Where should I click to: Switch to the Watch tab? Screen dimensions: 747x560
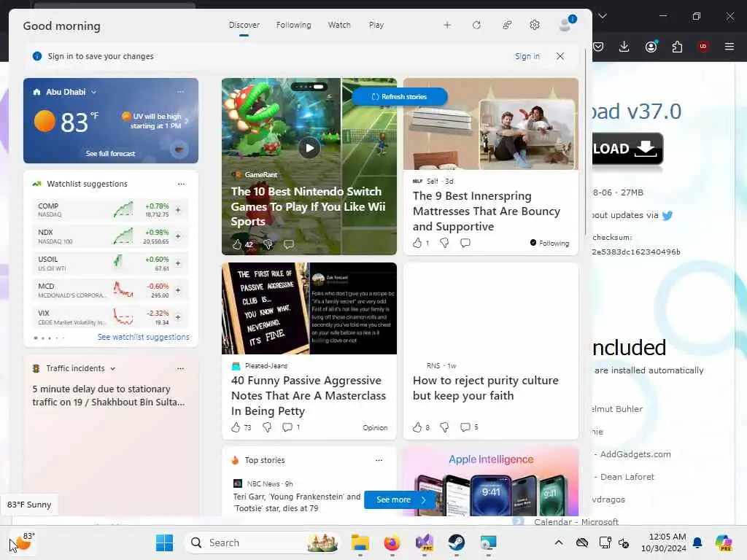(x=339, y=25)
